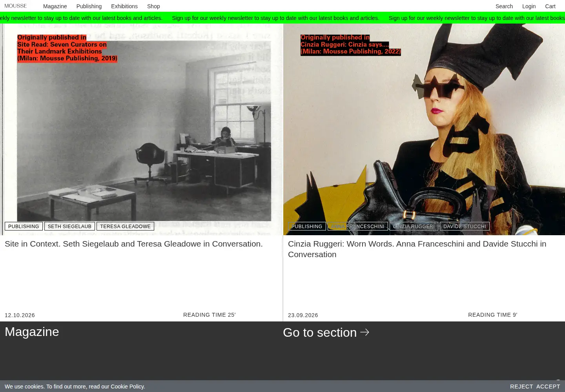The image size is (565, 392).
Task: Open 'Site in Context' article title
Action: pyautogui.click(x=134, y=244)
